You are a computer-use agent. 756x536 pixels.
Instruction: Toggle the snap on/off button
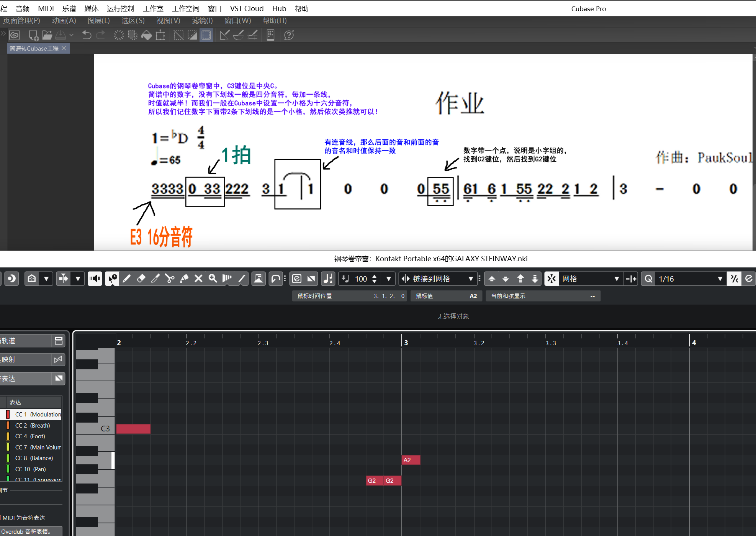(x=551, y=279)
